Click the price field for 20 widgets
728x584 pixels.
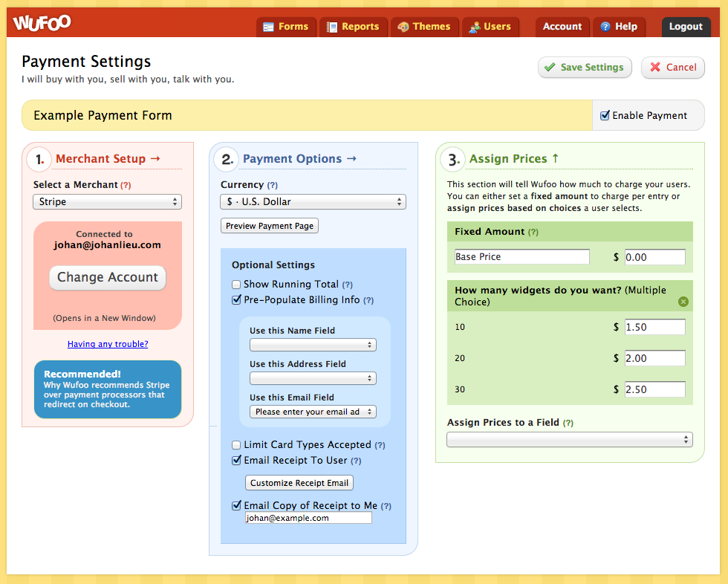click(654, 358)
